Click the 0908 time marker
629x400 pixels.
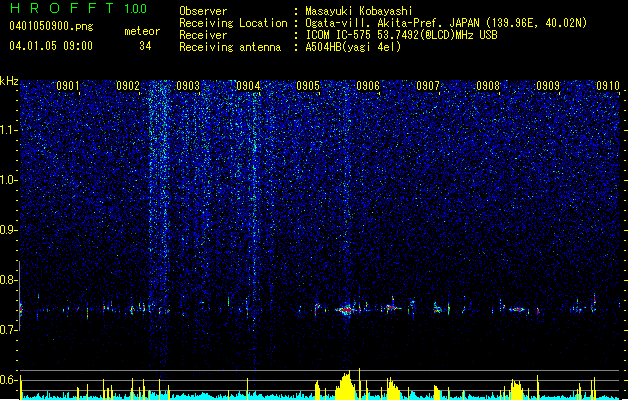(488, 86)
